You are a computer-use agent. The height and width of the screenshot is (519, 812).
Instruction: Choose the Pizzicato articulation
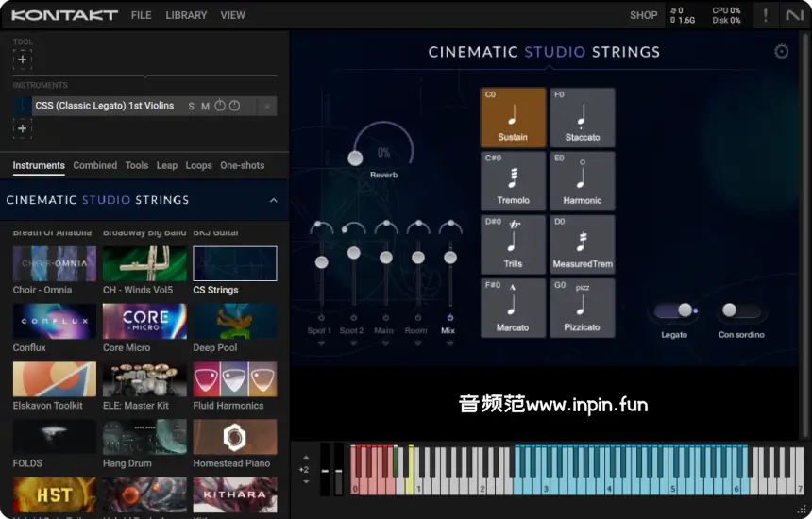[582, 309]
